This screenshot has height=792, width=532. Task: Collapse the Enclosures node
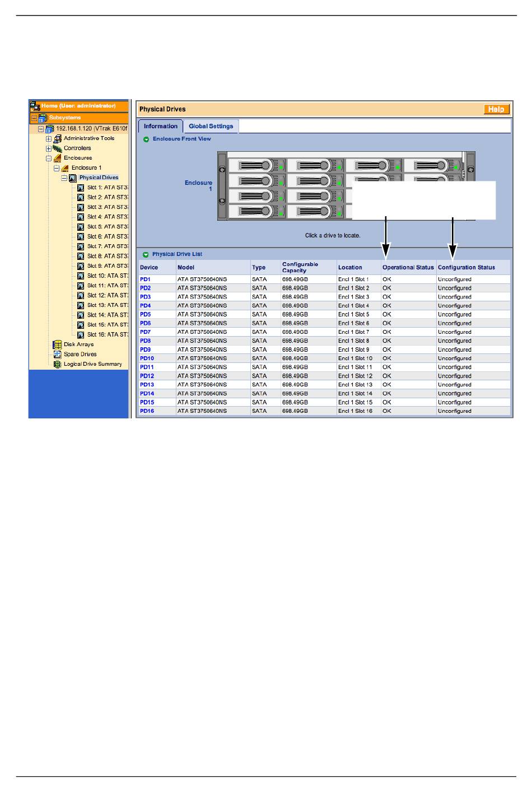[49, 159]
